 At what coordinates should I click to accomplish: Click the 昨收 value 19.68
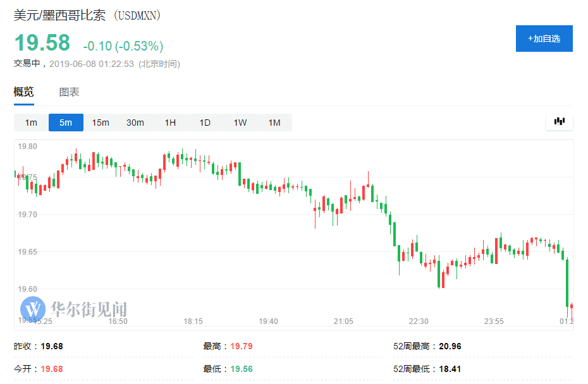tap(52, 346)
